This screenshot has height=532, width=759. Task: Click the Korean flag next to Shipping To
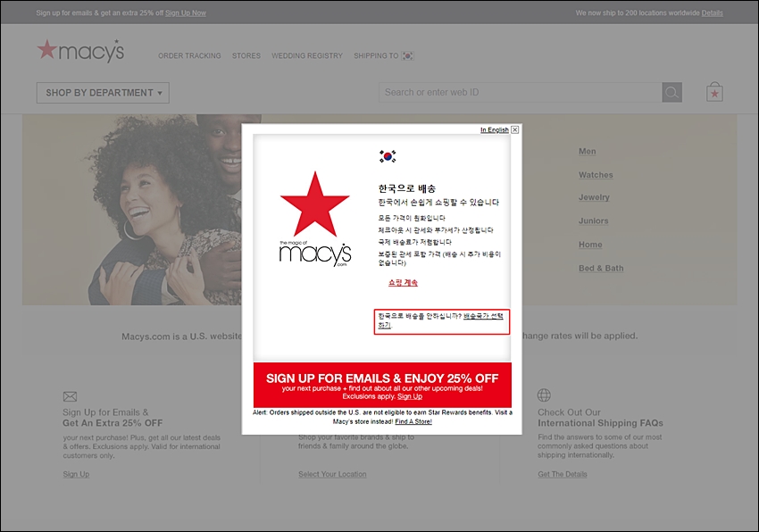pyautogui.click(x=407, y=55)
